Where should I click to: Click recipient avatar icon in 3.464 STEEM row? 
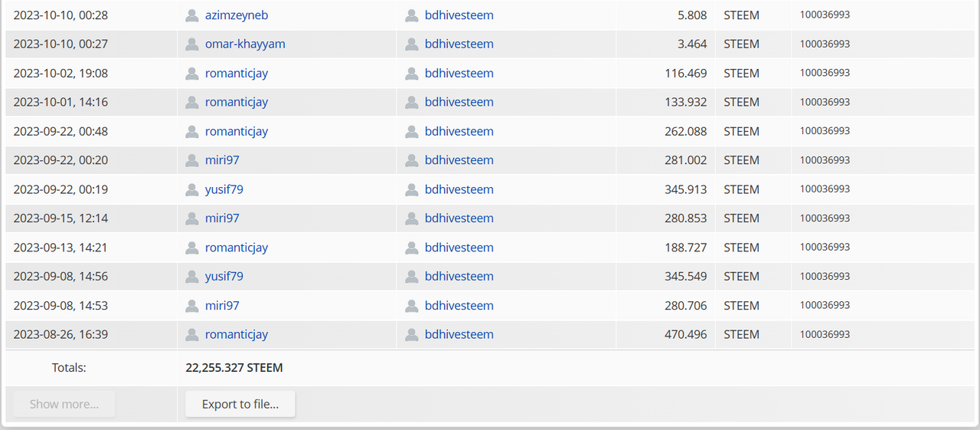pos(412,44)
